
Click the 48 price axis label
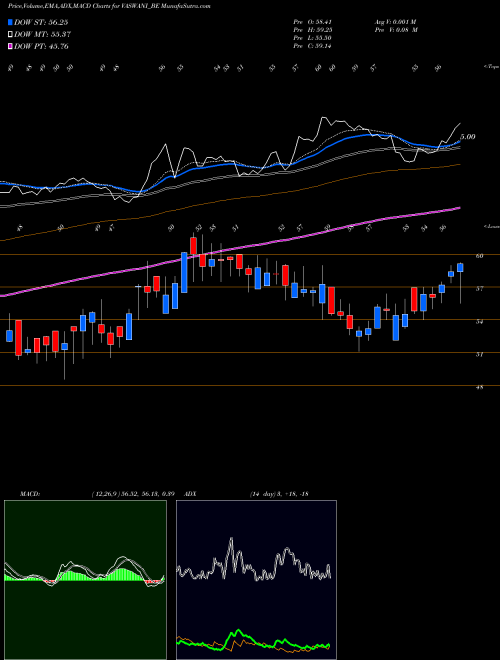pyautogui.click(x=480, y=387)
